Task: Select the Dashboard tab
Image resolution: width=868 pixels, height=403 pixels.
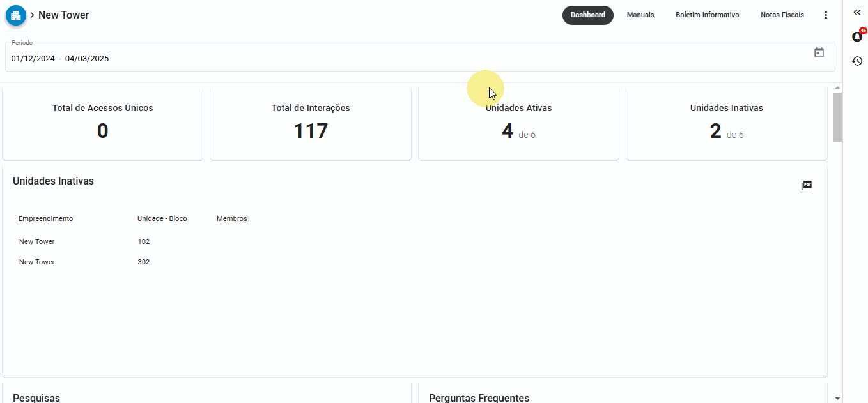Action: tap(587, 15)
